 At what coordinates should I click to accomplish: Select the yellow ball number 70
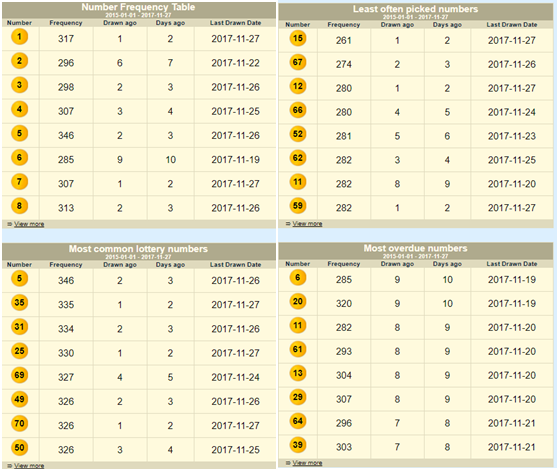click(20, 424)
